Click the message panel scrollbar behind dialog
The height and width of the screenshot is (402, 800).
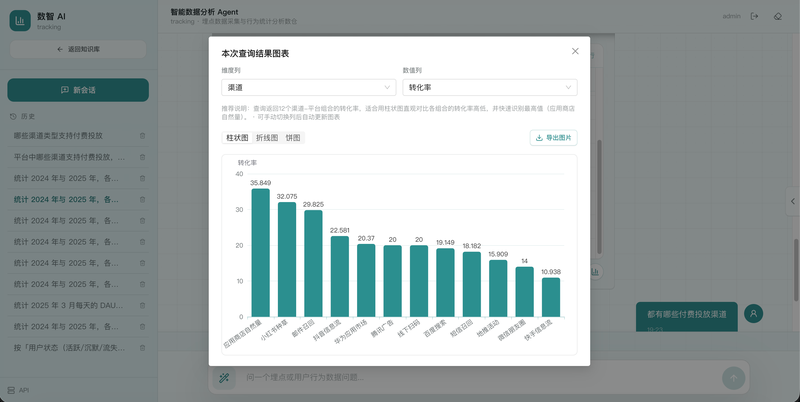pyautogui.click(x=599, y=197)
